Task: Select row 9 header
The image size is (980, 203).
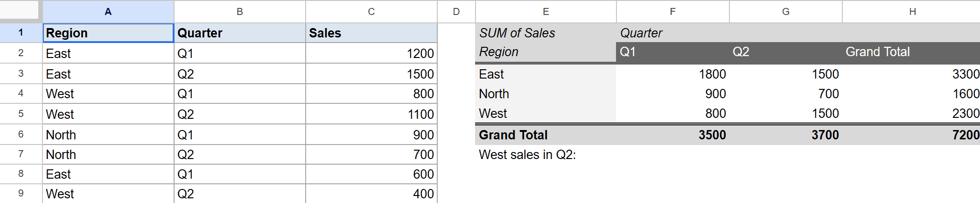Action: [x=21, y=193]
